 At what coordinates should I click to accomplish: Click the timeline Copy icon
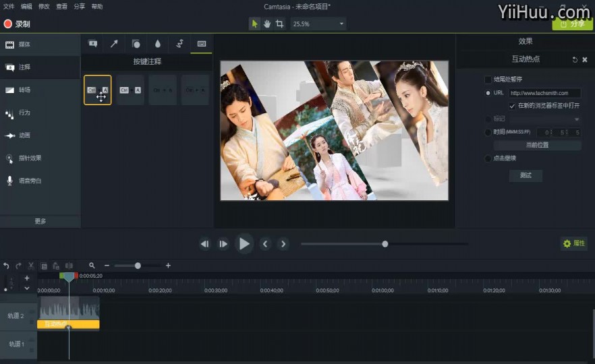pos(44,266)
